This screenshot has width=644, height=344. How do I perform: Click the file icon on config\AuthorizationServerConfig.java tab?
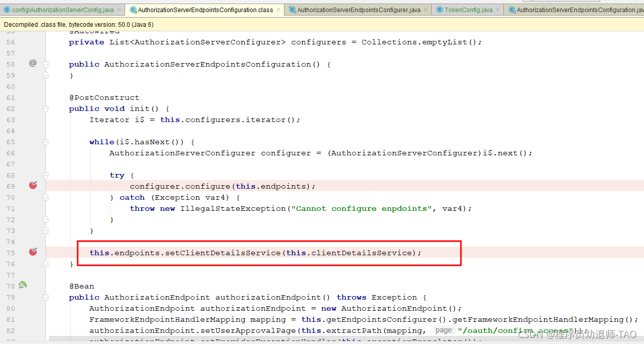7,10
